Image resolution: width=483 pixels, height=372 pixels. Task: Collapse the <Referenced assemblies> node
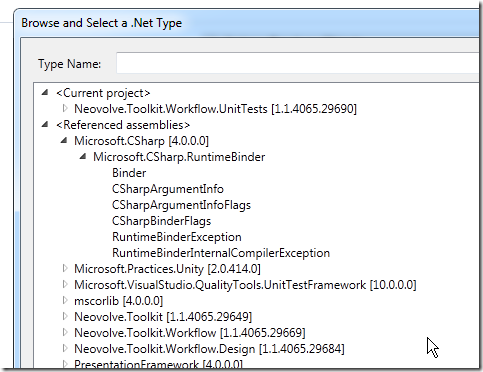(45, 124)
